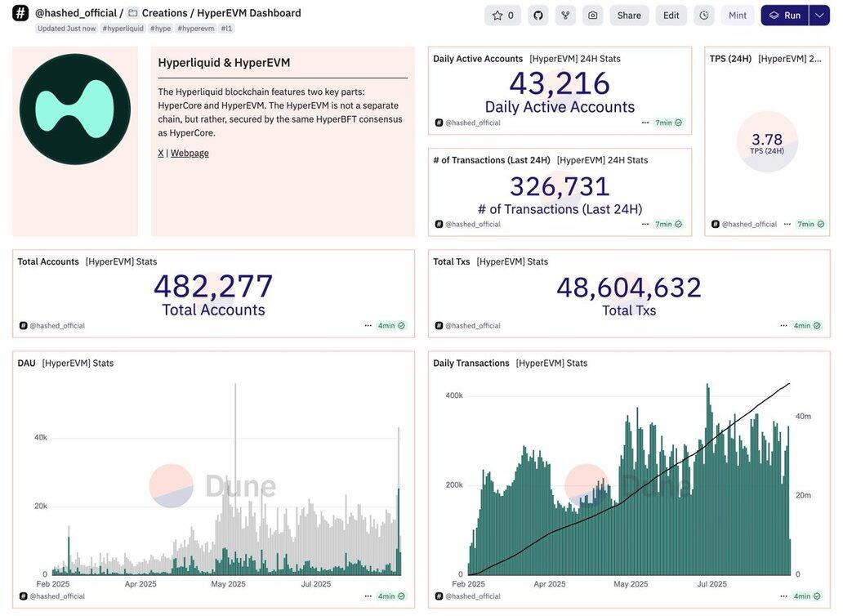The height and width of the screenshot is (616, 843).
Task: Click 7min freshness badge on Transactions 24H
Action: [669, 224]
